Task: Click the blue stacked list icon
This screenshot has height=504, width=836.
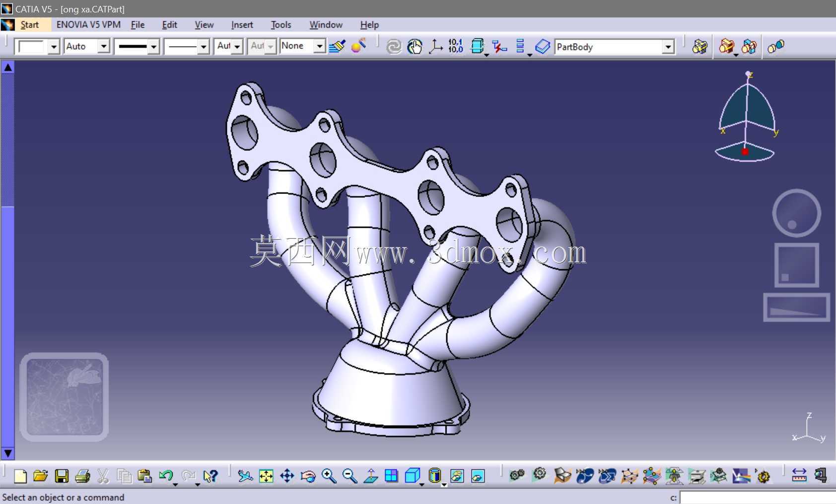Action: [x=520, y=47]
